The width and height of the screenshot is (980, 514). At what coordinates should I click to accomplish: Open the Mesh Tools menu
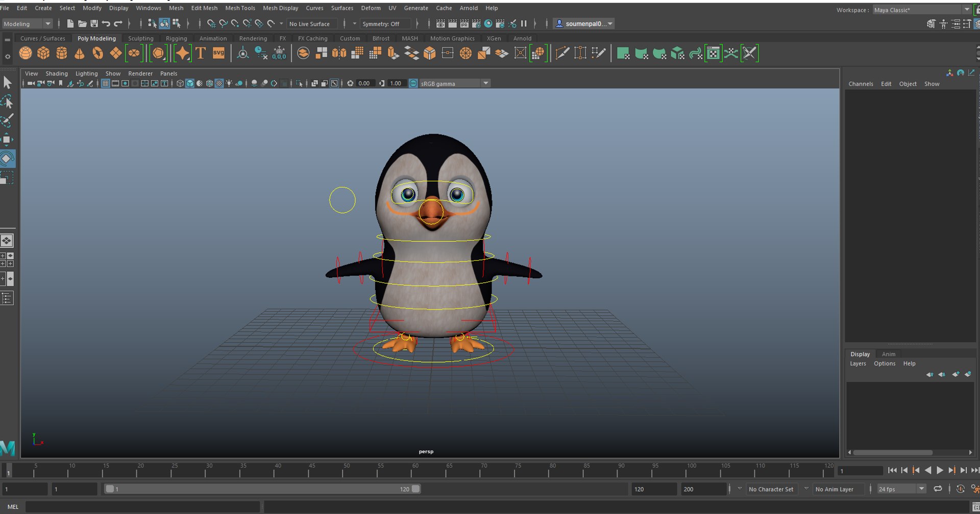240,8
